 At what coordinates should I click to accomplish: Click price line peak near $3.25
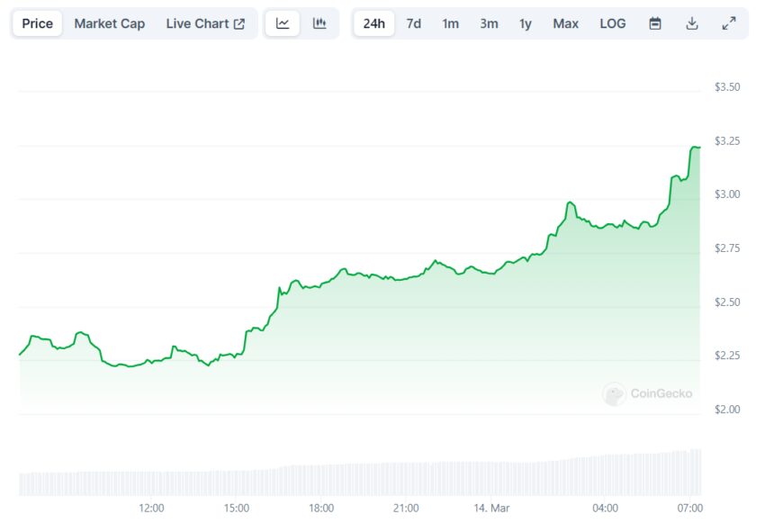click(x=695, y=147)
